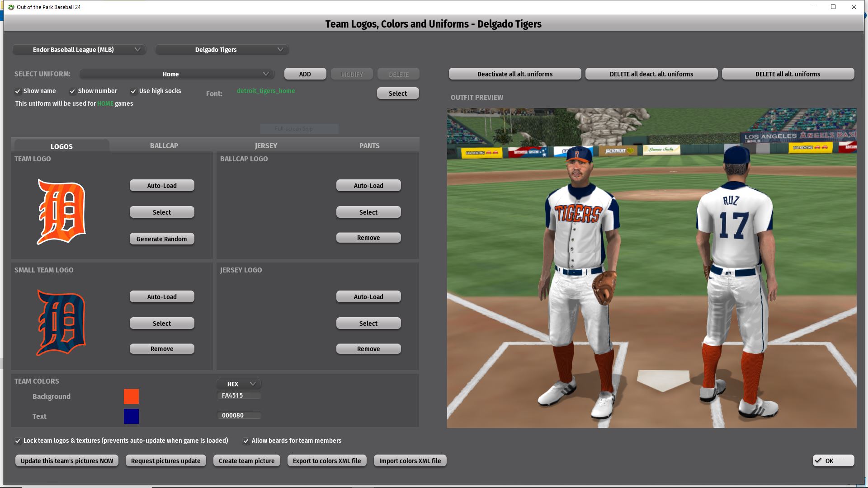Click the orange Background color swatch

click(131, 397)
